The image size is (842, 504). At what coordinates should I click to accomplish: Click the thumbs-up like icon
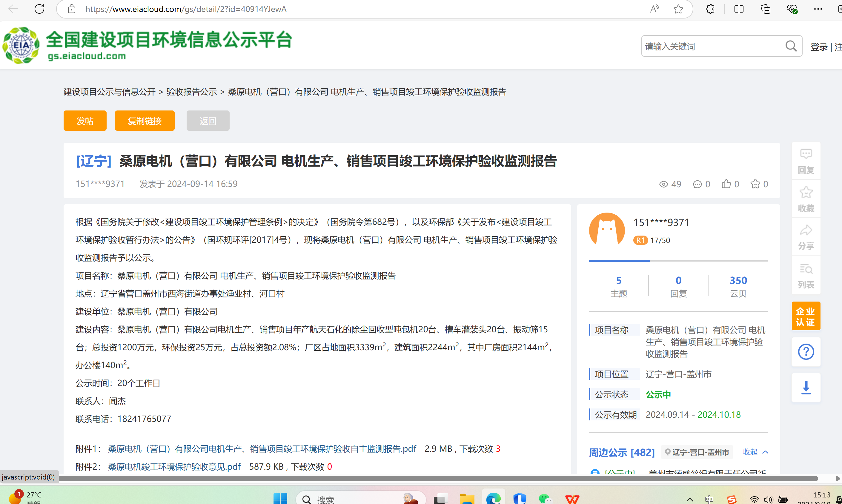click(x=726, y=184)
